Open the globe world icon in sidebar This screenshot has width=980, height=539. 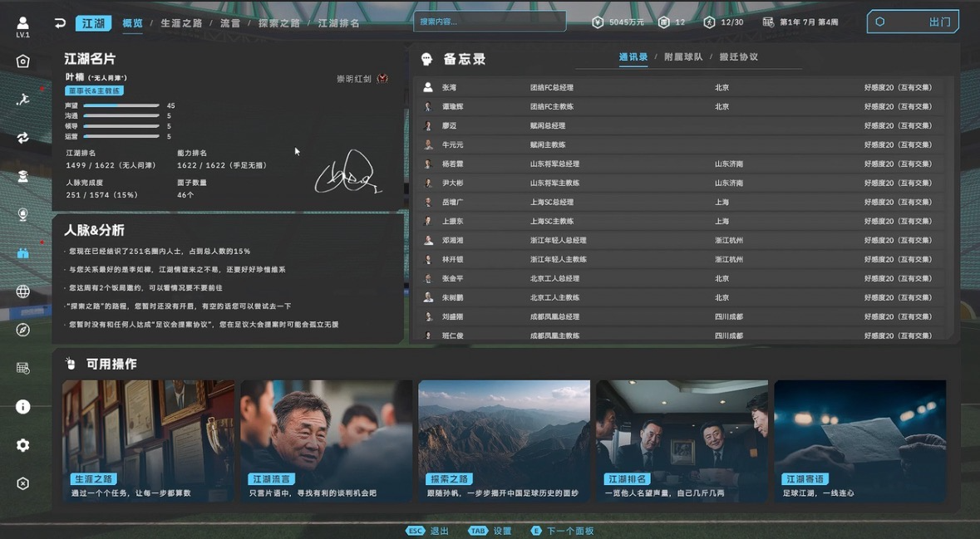22,292
